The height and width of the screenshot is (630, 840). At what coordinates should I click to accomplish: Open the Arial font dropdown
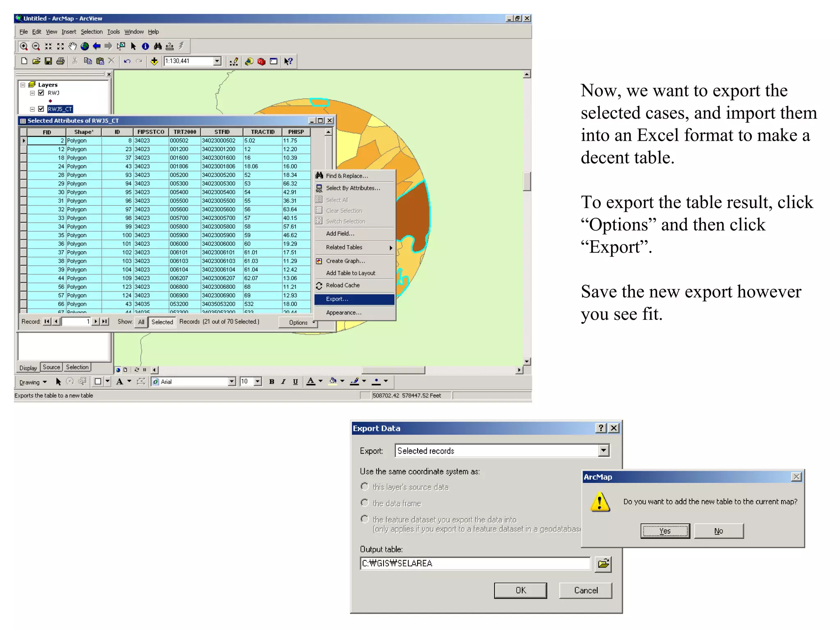tap(232, 381)
